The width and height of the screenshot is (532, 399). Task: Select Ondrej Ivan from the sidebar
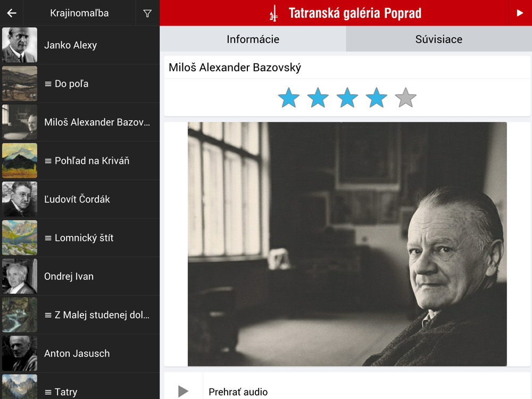pos(80,276)
